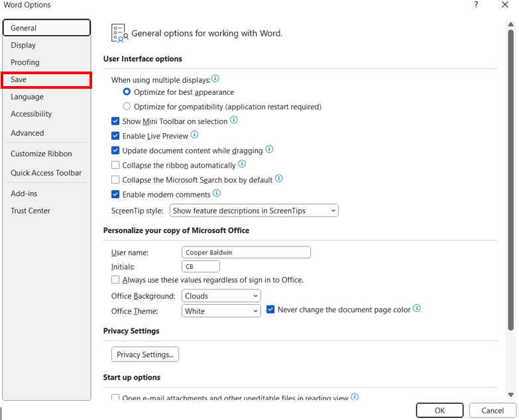Click info icon for Update document content dragging
Image resolution: width=519 pixels, height=420 pixels.
click(269, 149)
